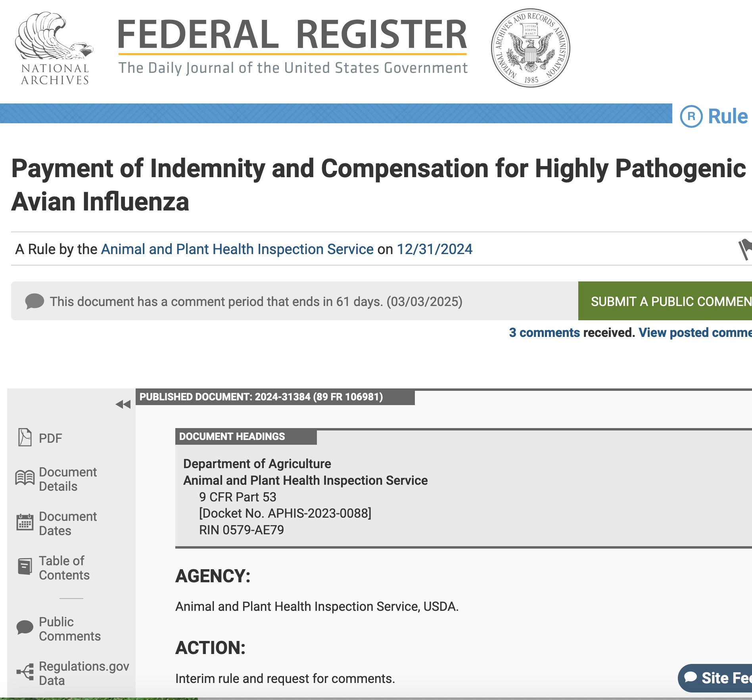Click the Interim rule and request for comments text

[x=285, y=679]
